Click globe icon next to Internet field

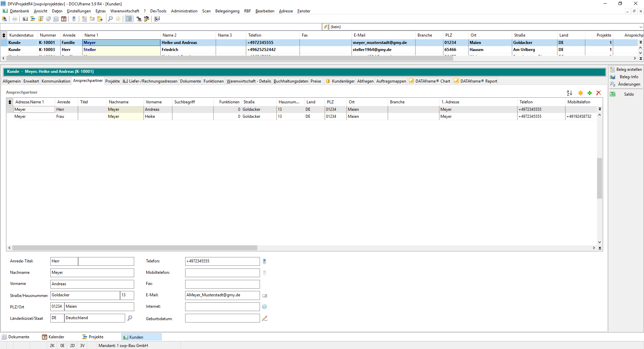pyautogui.click(x=265, y=307)
